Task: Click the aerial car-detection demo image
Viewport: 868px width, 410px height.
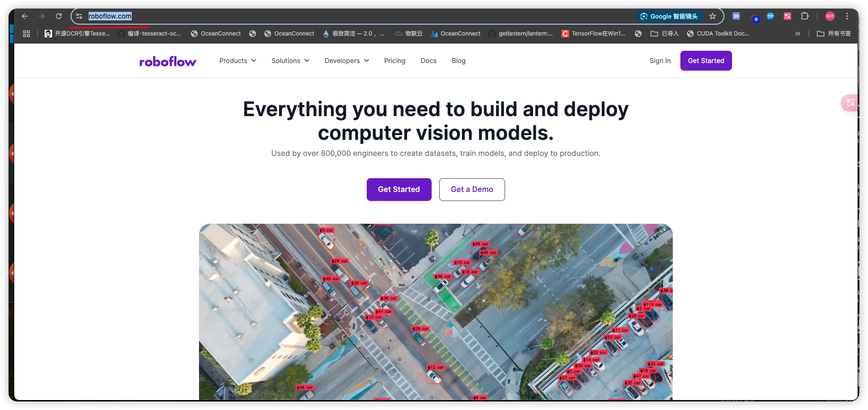Action: [436, 312]
